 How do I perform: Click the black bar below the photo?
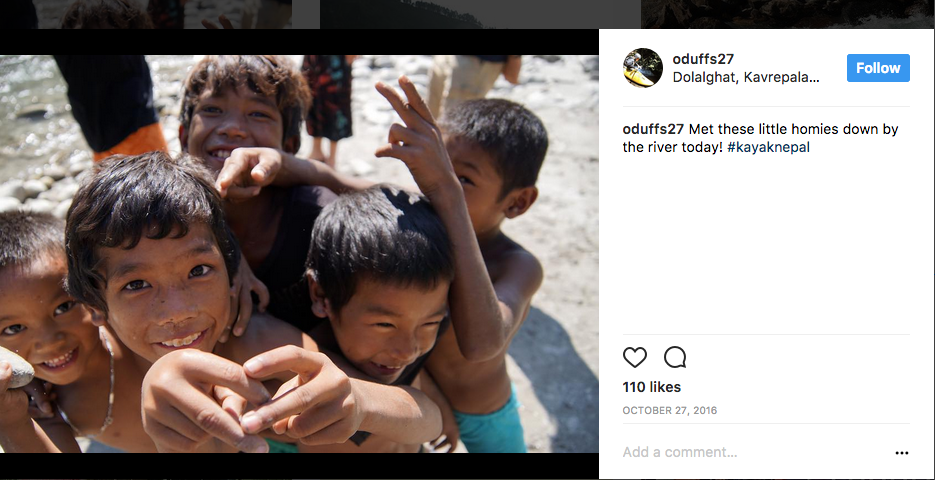(x=299, y=466)
